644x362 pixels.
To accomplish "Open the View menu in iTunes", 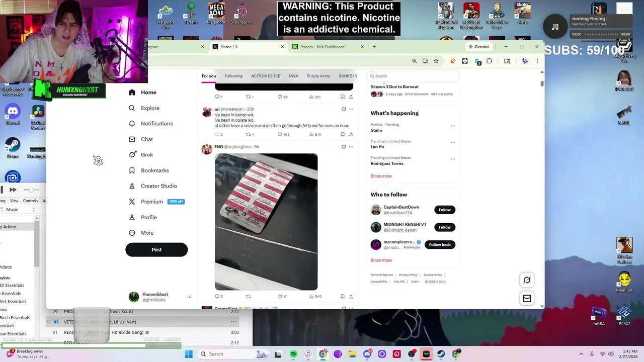I will [14, 201].
